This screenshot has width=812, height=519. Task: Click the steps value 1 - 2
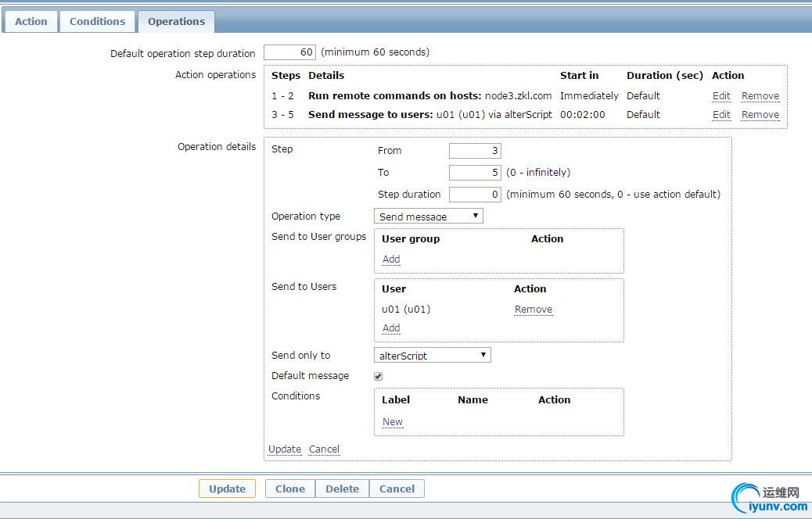pos(282,95)
